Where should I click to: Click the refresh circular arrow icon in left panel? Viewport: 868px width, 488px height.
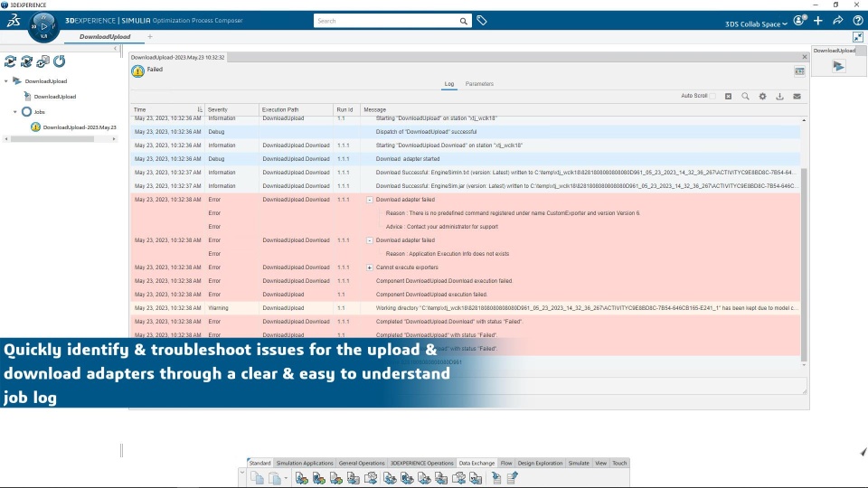click(x=60, y=61)
